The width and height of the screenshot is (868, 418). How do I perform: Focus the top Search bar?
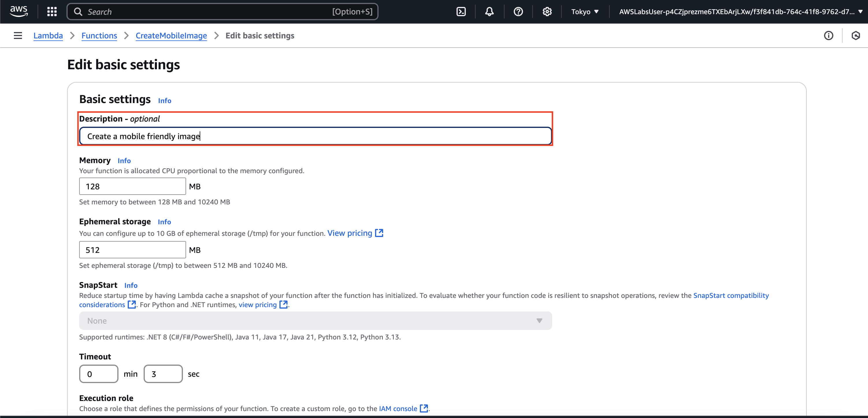pos(222,12)
